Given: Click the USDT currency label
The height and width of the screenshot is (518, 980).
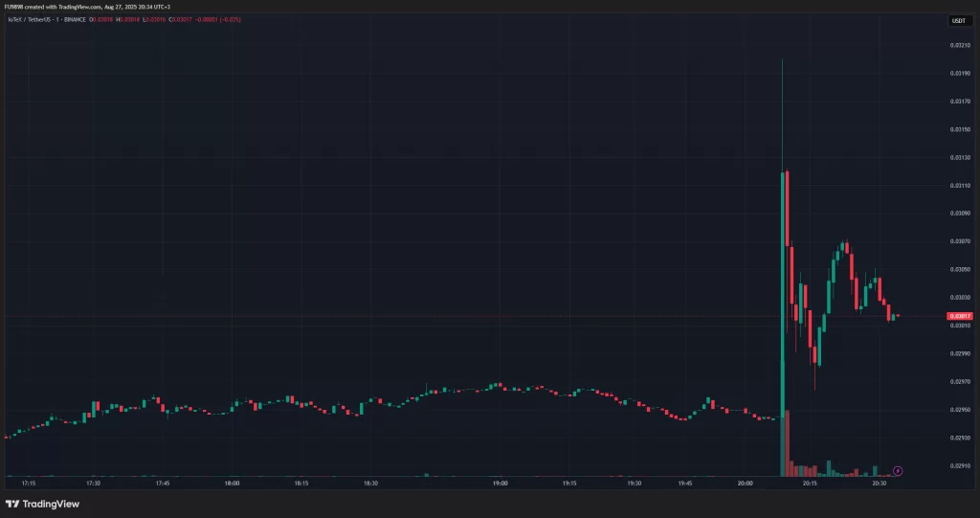Looking at the screenshot, I should (959, 21).
